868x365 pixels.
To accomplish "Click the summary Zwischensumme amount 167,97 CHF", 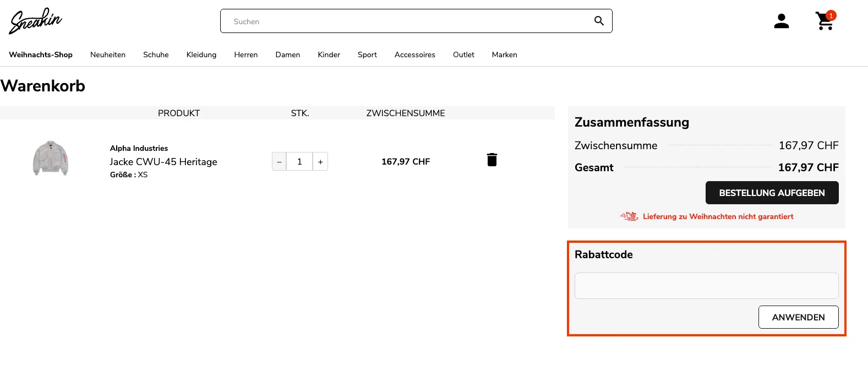I will coord(809,145).
